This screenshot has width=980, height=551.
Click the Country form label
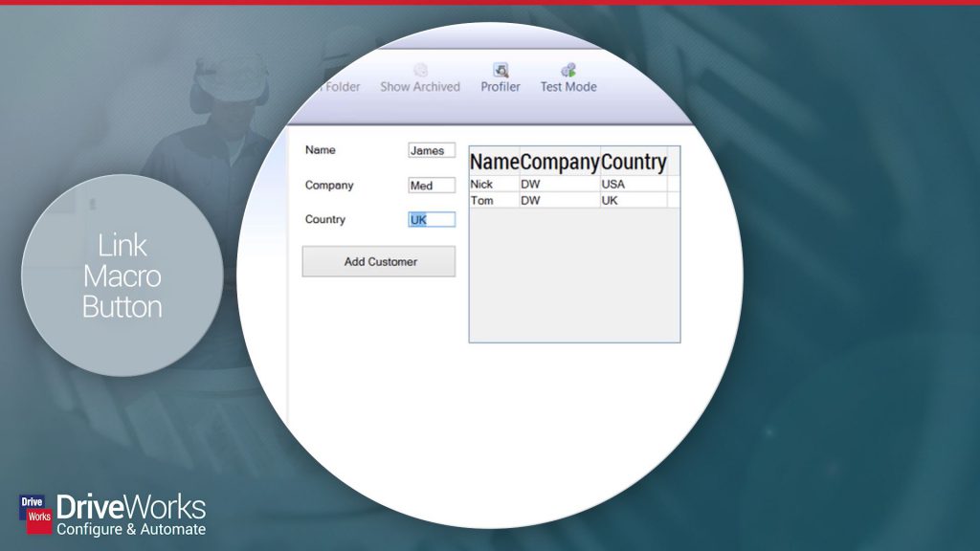point(325,219)
